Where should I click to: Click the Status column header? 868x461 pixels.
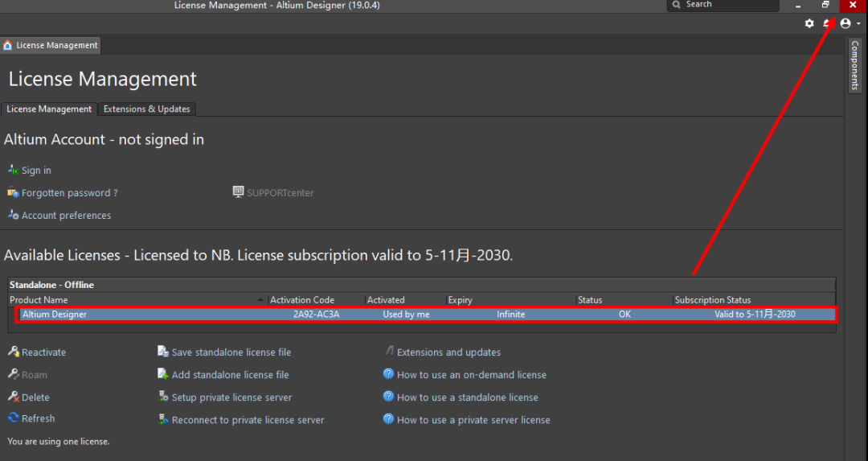[x=624, y=300]
